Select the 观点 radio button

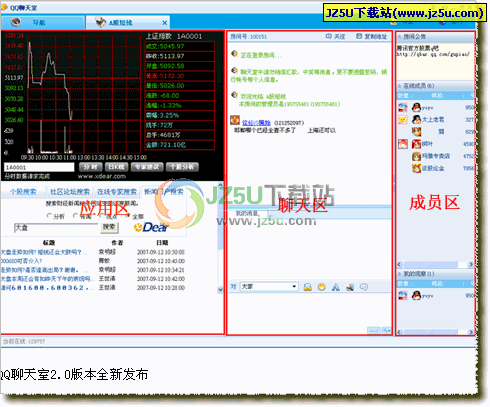click(102, 216)
